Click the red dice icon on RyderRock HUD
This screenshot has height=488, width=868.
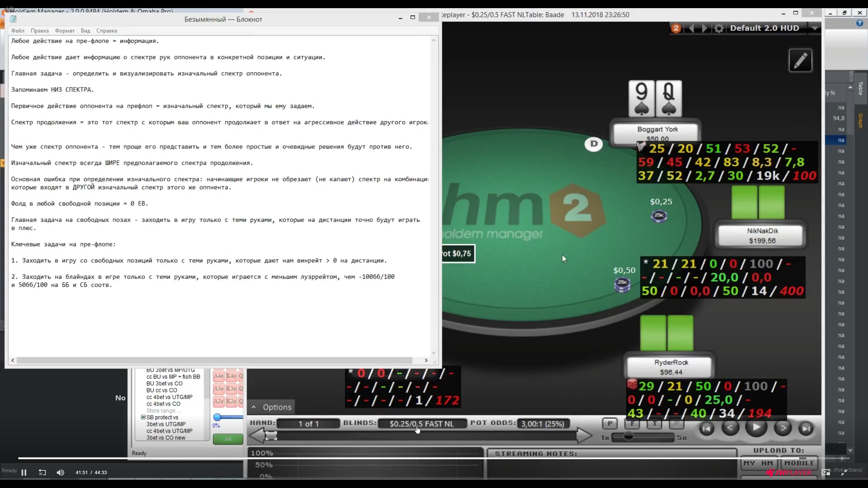(x=632, y=385)
